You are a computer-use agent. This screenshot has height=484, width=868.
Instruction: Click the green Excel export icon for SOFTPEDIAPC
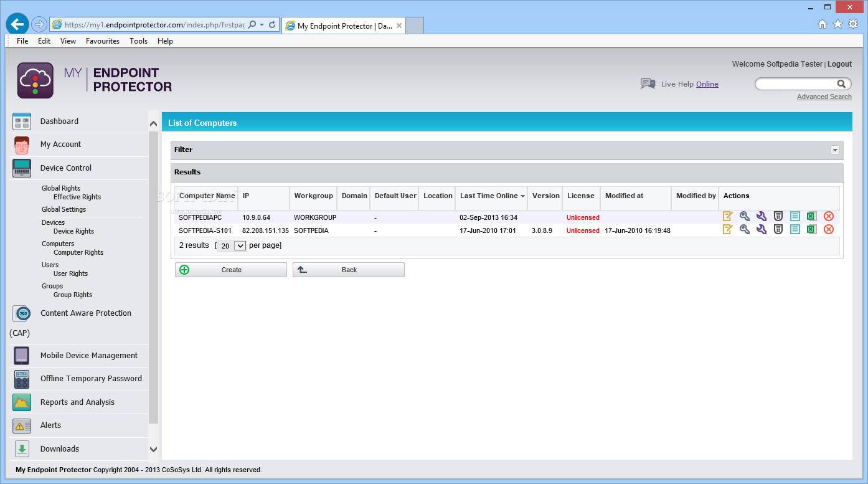[812, 217]
